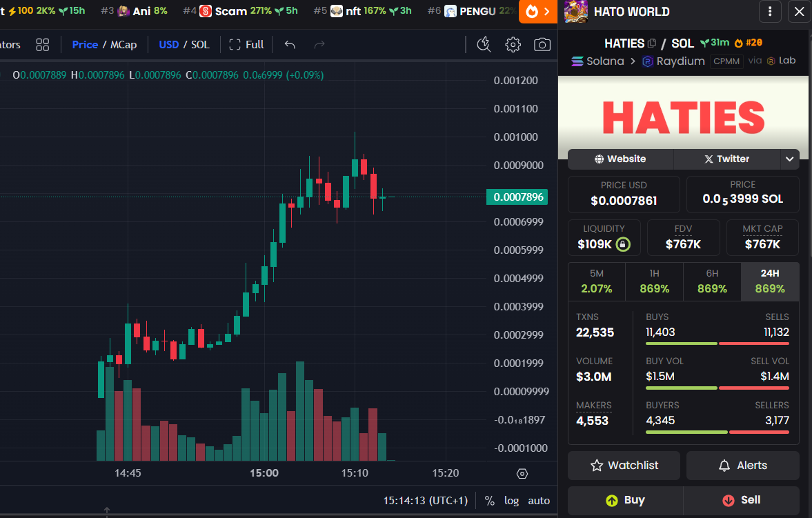Select the 6H change tab

tap(712, 281)
